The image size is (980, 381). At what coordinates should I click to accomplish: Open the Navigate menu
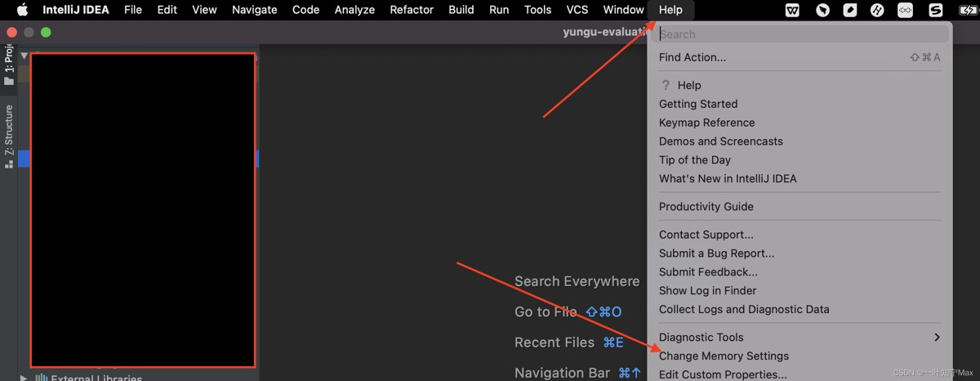pyautogui.click(x=254, y=10)
